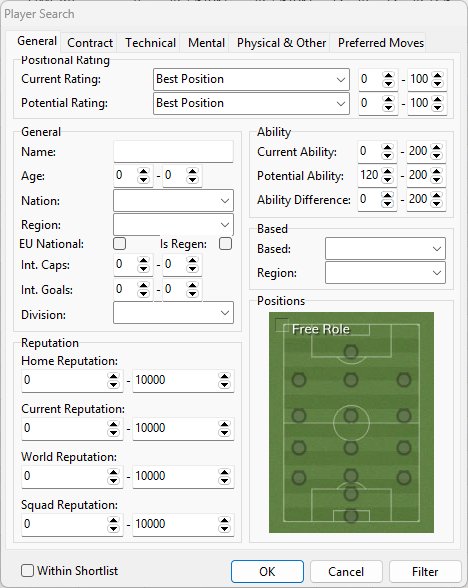The image size is (468, 588).
Task: Expand the Nation dropdown
Action: (x=173, y=201)
